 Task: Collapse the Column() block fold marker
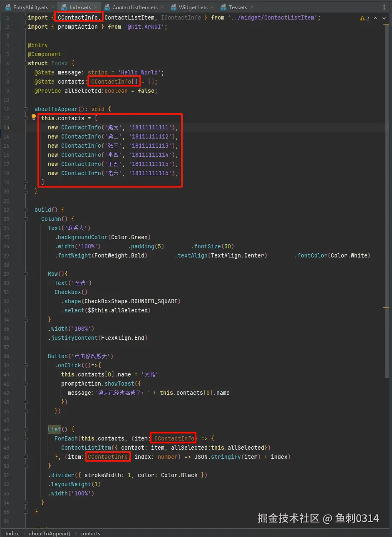click(x=26, y=219)
